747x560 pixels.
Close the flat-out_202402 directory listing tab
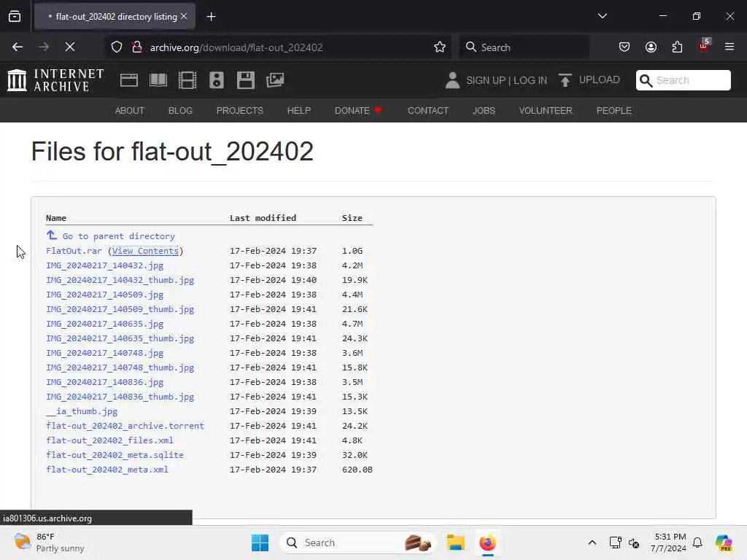(184, 16)
